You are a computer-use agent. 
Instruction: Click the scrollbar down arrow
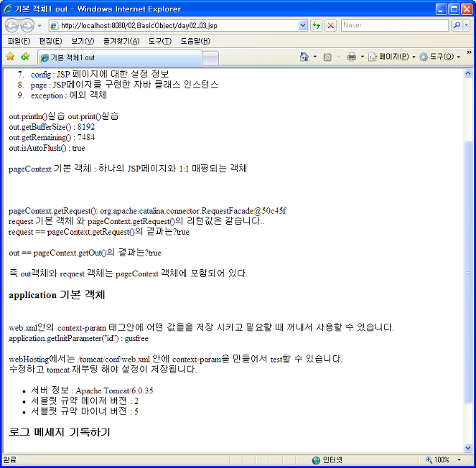click(x=468, y=448)
